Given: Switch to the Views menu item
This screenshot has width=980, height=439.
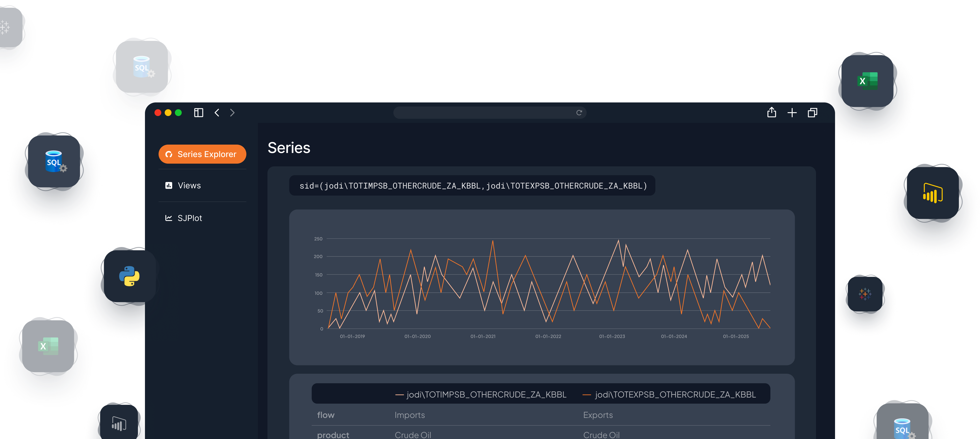Looking at the screenshot, I should pyautogui.click(x=189, y=185).
